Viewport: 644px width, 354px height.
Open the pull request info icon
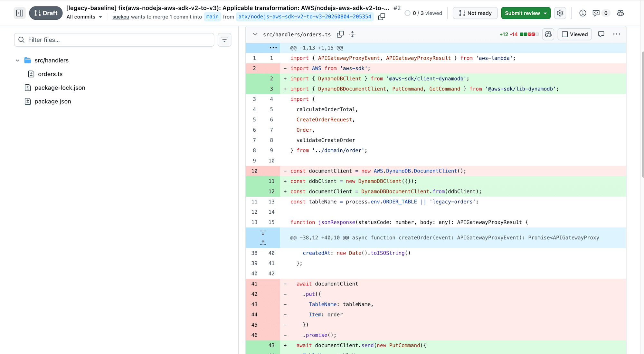point(582,13)
